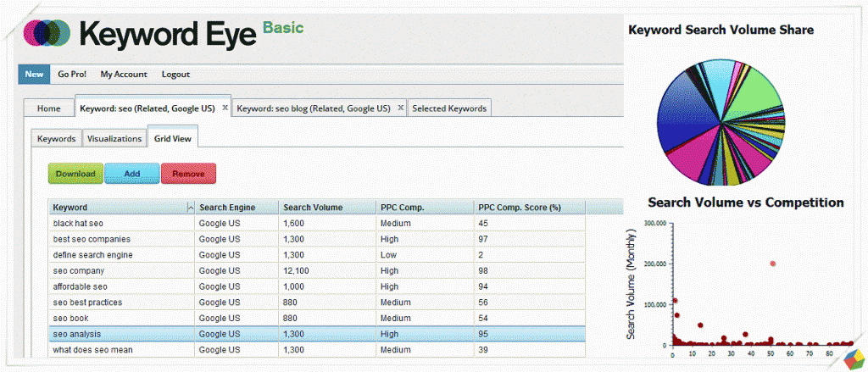Open the 'Keyword: seo blog' tab
Screen dimensions: 868x372
click(x=314, y=108)
